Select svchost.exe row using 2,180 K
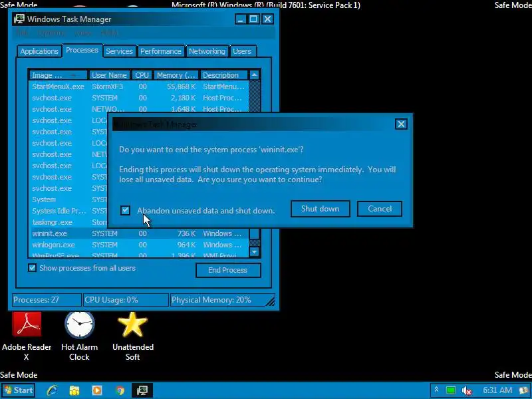This screenshot has height=399, width=532. coord(139,98)
